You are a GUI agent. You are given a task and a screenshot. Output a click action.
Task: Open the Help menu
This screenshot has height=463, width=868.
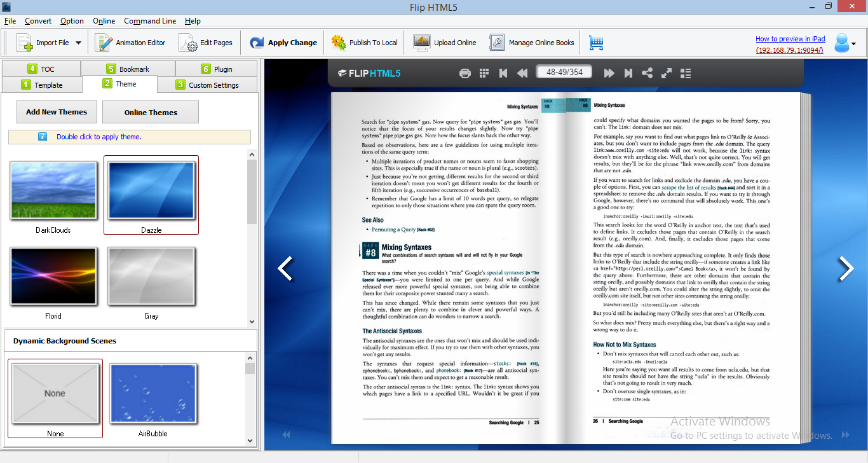193,21
